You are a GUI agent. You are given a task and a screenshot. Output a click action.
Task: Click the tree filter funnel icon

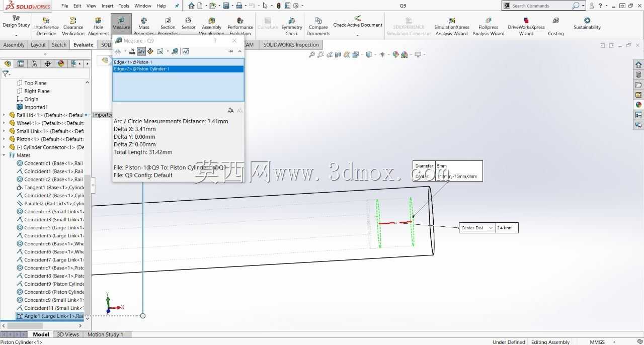pyautogui.click(x=6, y=73)
